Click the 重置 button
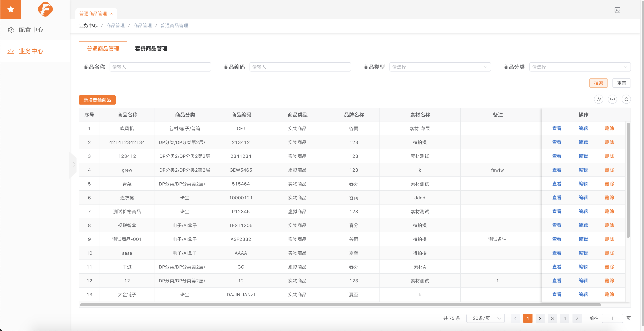644x331 pixels. 622,83
